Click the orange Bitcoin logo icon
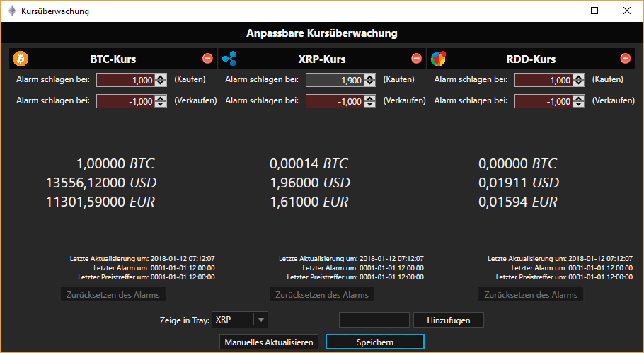 click(x=21, y=59)
